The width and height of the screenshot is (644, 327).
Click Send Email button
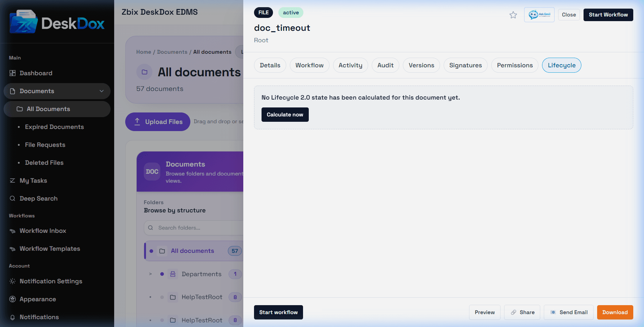pos(569,312)
